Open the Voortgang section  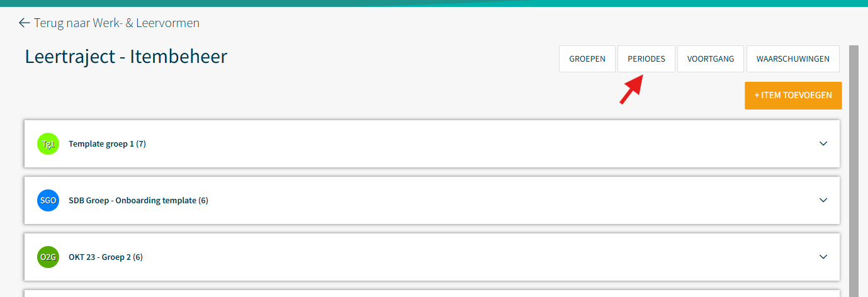pos(710,59)
